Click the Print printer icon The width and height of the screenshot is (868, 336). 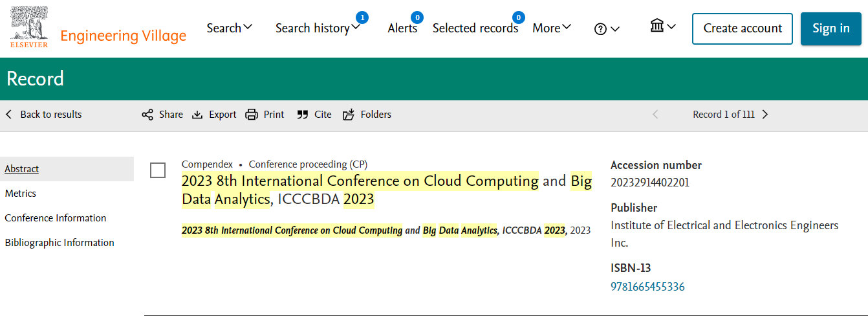click(x=252, y=115)
